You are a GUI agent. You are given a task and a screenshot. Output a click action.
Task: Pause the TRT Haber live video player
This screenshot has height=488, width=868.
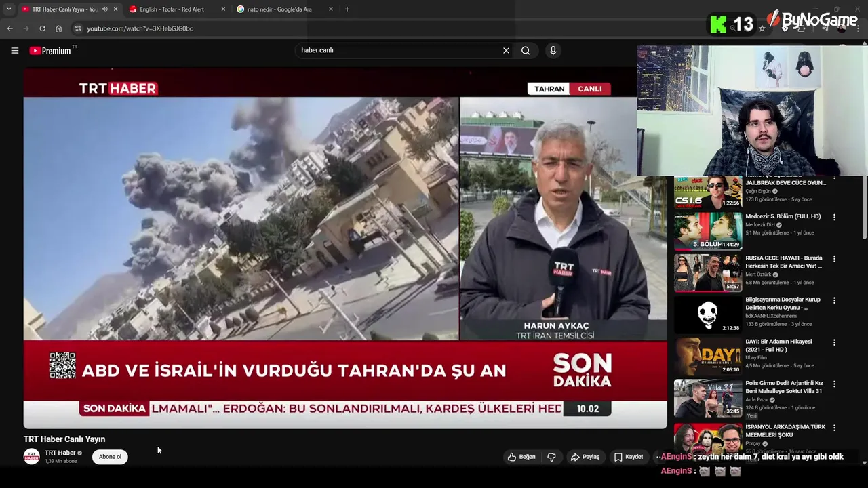click(345, 247)
